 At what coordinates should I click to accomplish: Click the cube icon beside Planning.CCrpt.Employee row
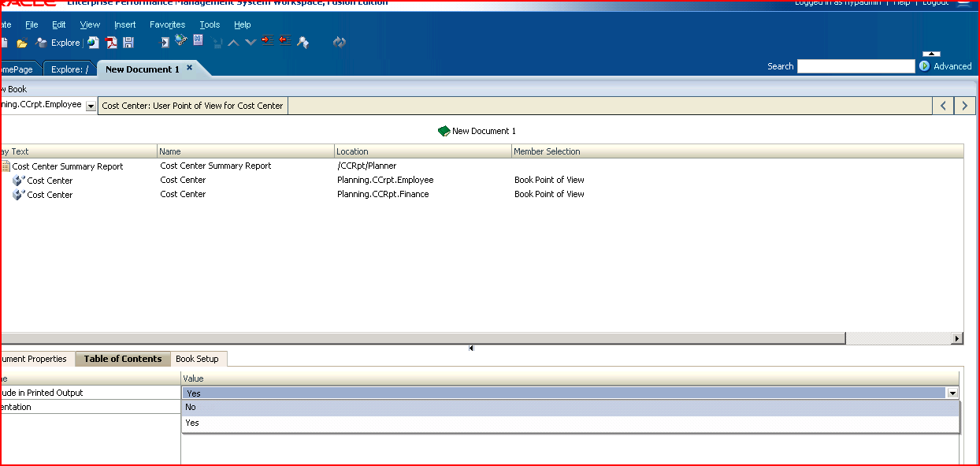click(18, 181)
